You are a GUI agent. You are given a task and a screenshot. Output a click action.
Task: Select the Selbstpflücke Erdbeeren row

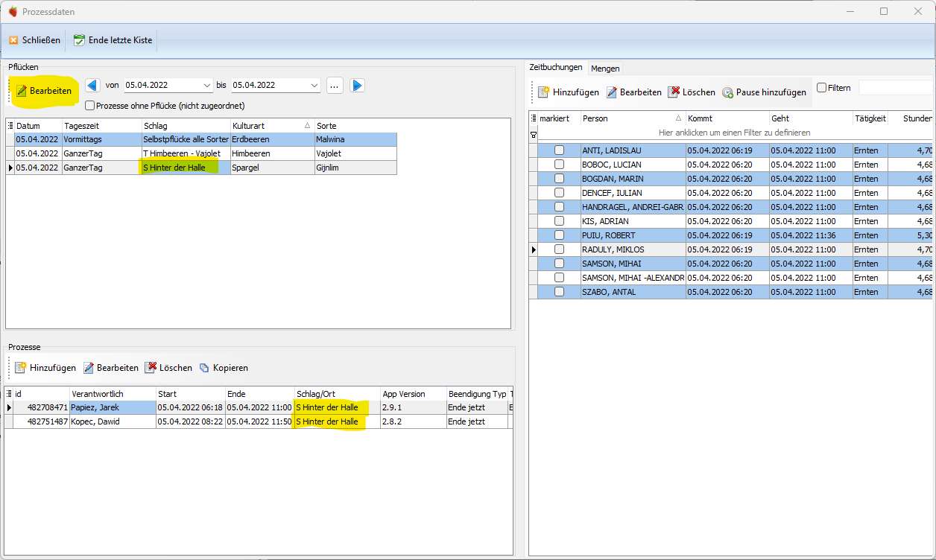coord(201,139)
